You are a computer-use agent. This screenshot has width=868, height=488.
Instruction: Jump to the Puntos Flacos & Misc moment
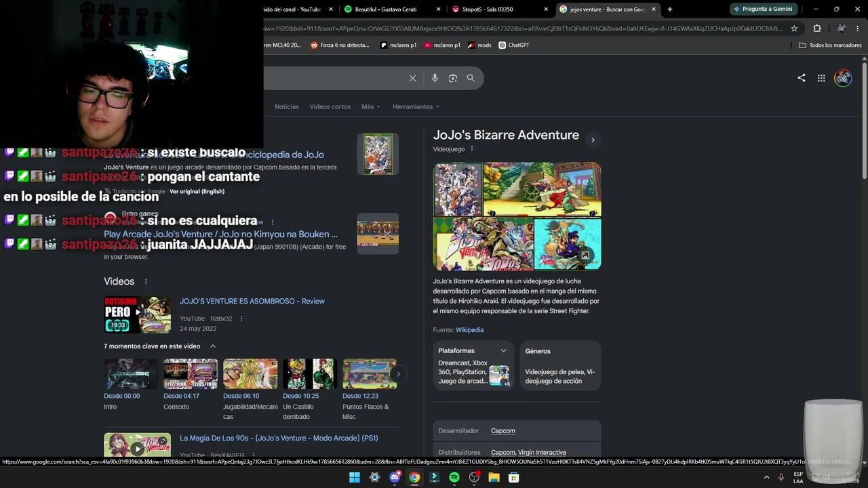[x=370, y=373]
